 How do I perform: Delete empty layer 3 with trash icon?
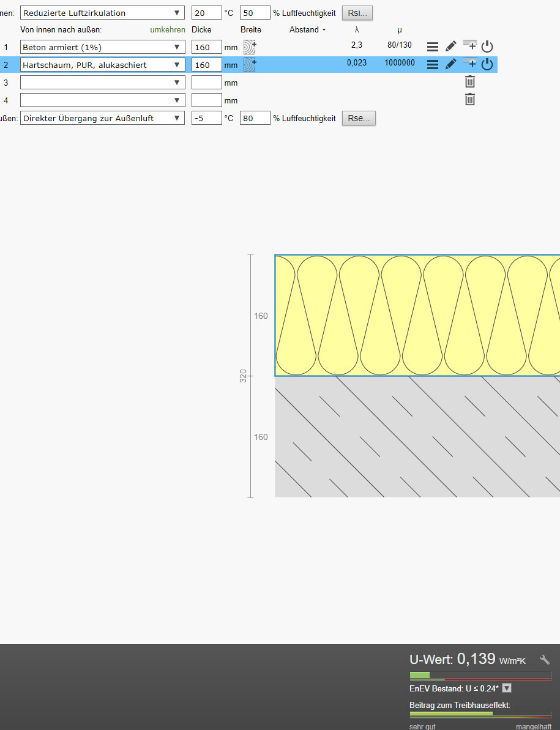click(469, 82)
